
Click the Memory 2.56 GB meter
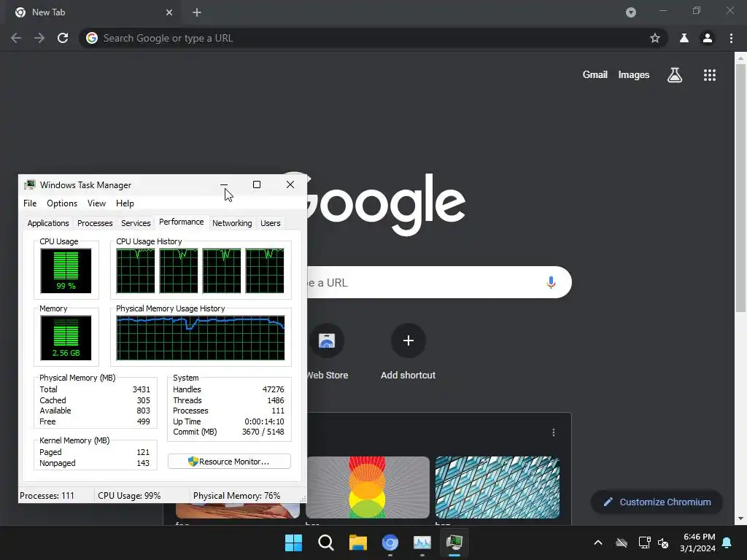click(x=66, y=338)
